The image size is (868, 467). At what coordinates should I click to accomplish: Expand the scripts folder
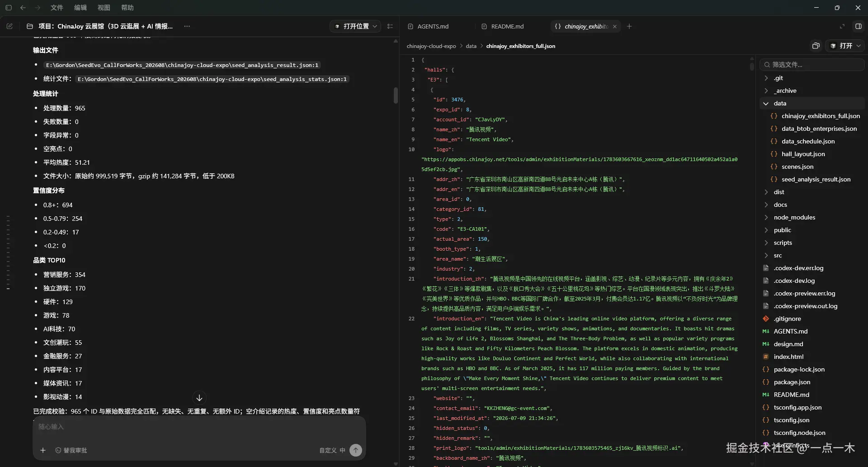(783, 243)
